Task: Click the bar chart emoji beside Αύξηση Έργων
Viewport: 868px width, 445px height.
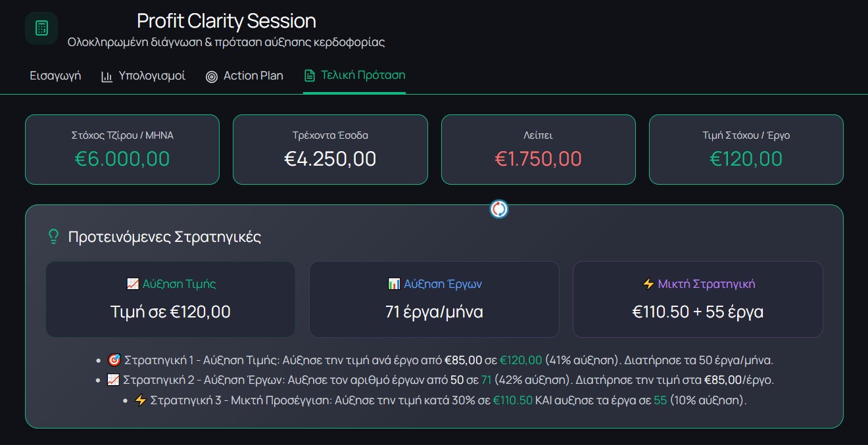Action: (x=394, y=284)
